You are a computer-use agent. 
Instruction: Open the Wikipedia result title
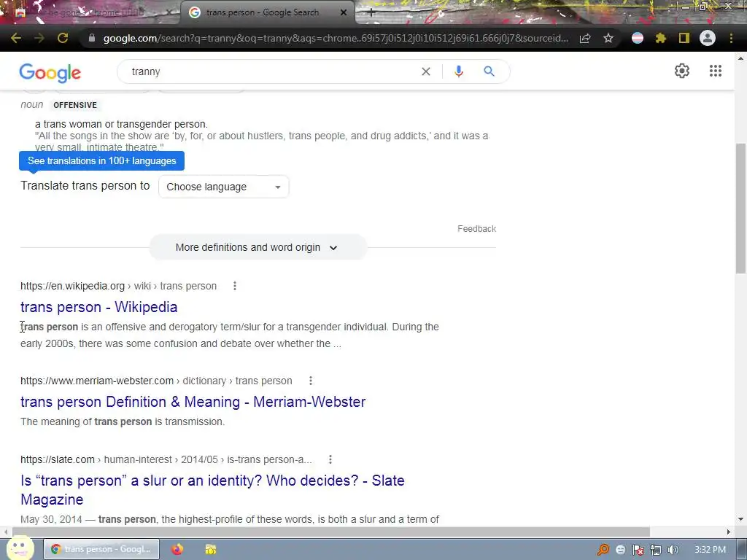pyautogui.click(x=98, y=307)
